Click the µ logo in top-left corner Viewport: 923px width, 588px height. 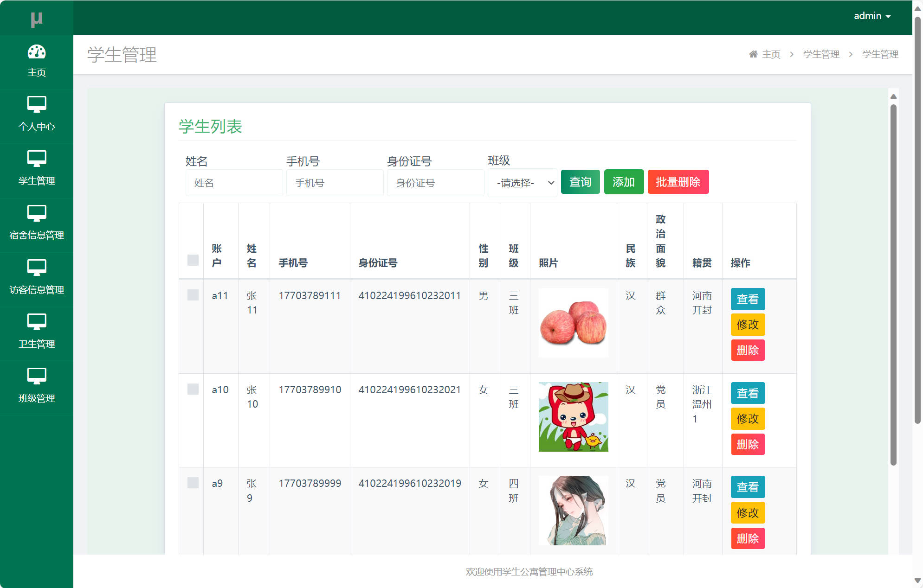coord(36,19)
